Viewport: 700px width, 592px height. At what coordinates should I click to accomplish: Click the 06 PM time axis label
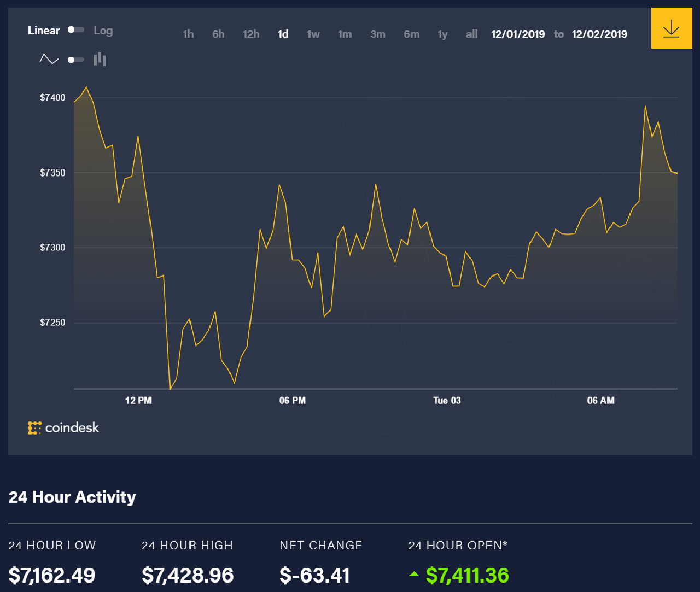coord(293,401)
